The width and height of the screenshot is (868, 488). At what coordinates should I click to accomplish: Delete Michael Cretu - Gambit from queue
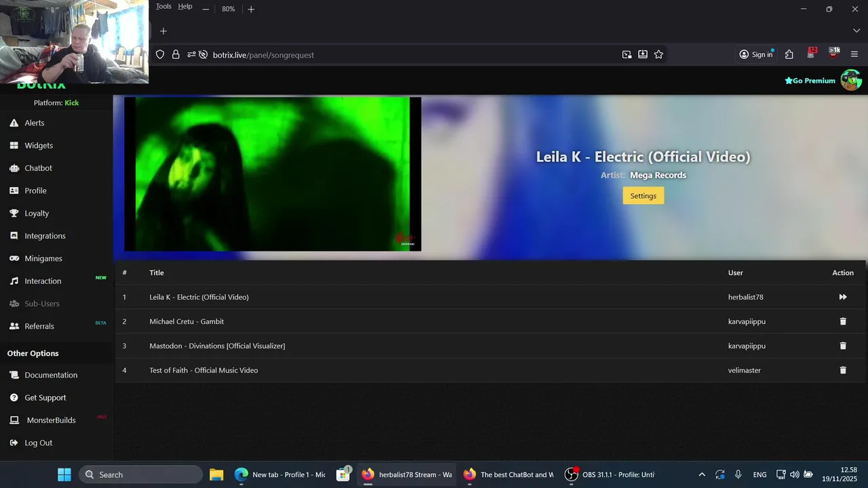click(x=843, y=321)
